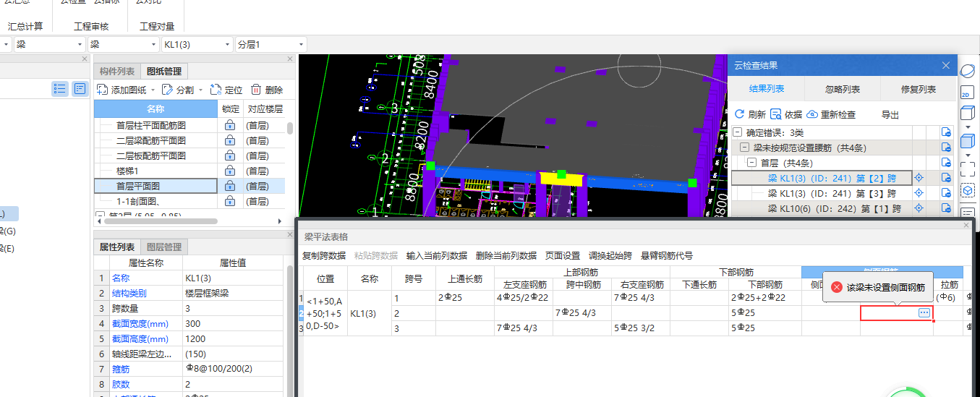The width and height of the screenshot is (980, 397).
Task: Toggle lock for 二层板配筋平面图
Action: click(x=230, y=155)
